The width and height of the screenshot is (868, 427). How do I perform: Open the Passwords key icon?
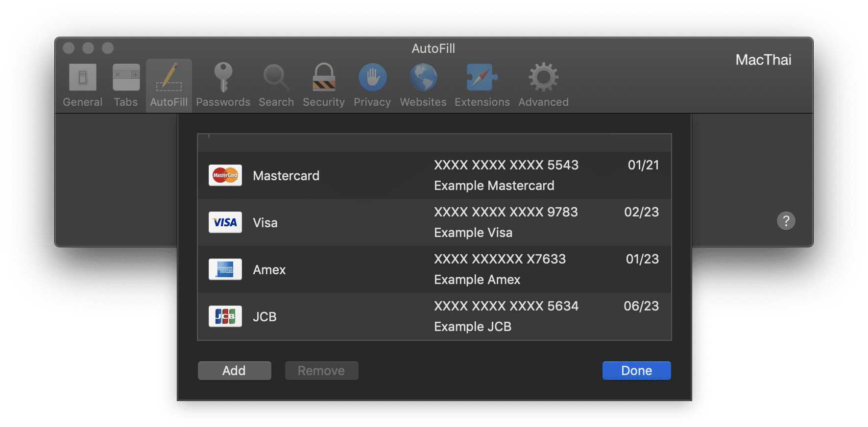pos(223,77)
